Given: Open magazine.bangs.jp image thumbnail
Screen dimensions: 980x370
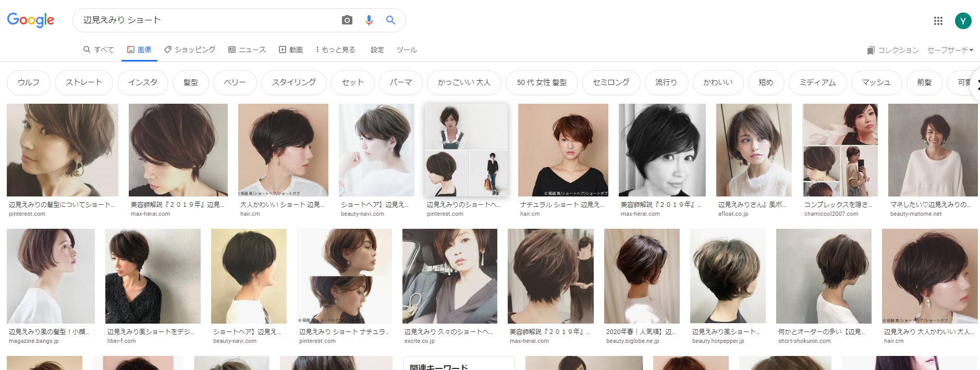Looking at the screenshot, I should point(51,276).
